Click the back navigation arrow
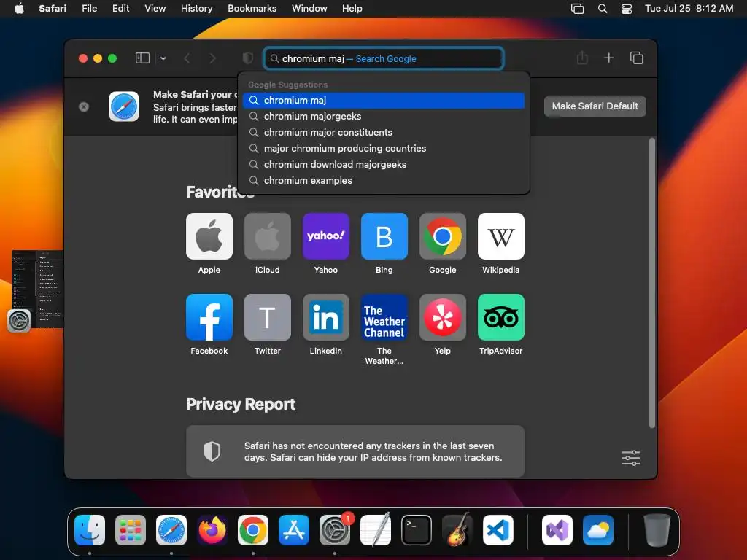This screenshot has height=560, width=747. pos(187,58)
